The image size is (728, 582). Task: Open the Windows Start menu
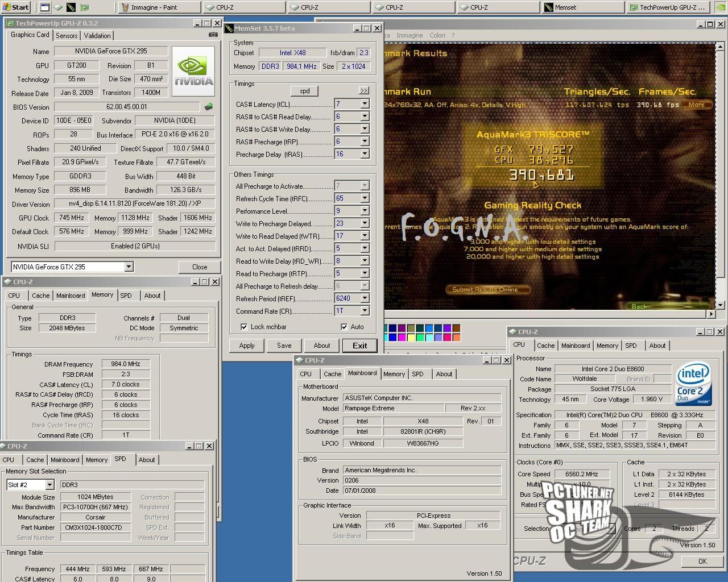[x=16, y=7]
